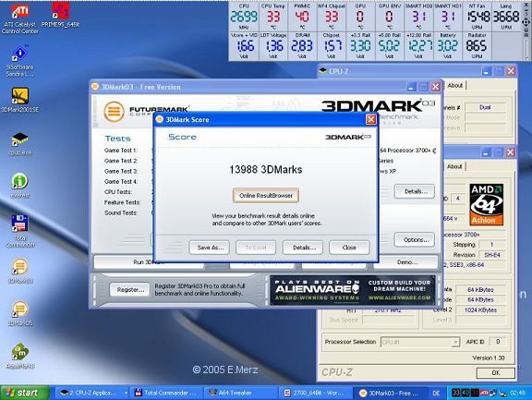Viewport: 532px width, 400px height.
Task: Click the DE language indicator
Action: click(436, 393)
